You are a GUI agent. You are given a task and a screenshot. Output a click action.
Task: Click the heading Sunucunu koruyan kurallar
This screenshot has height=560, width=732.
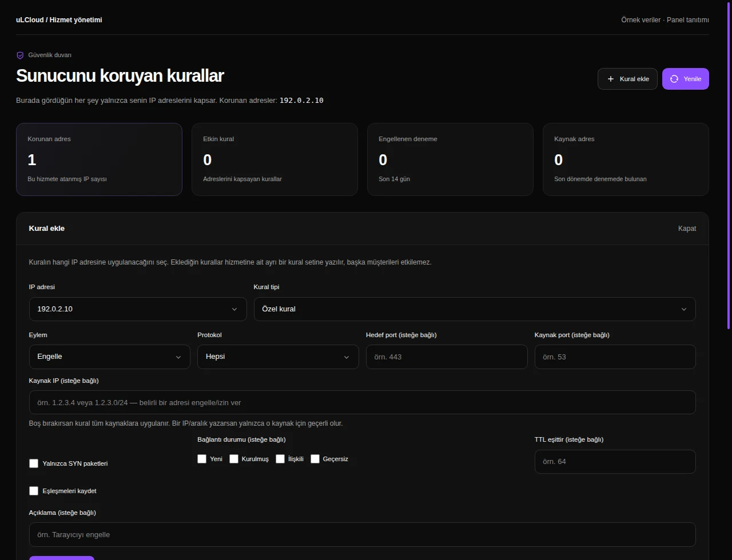coord(120,75)
